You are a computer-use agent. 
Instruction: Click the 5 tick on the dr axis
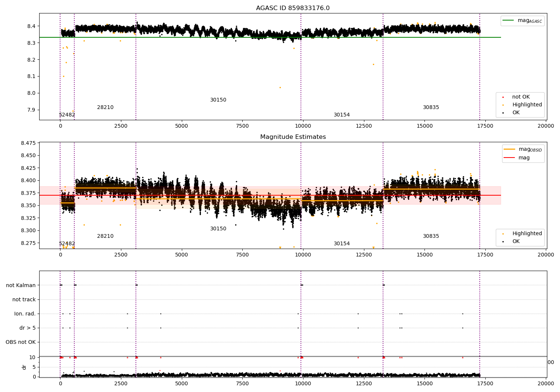(x=34, y=367)
